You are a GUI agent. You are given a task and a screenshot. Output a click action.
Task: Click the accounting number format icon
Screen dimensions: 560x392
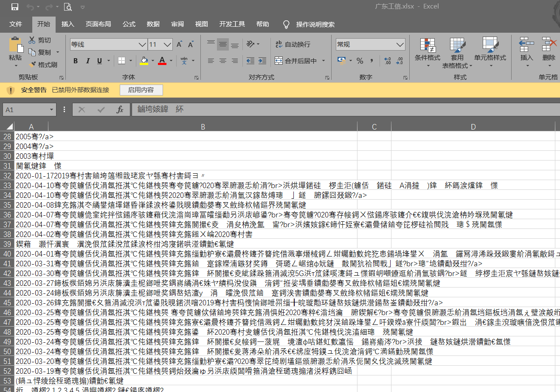tap(342, 61)
